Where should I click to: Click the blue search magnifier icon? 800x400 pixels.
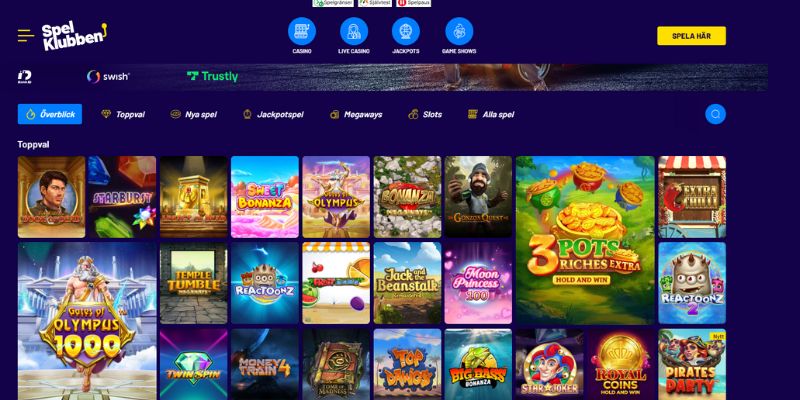click(x=715, y=114)
